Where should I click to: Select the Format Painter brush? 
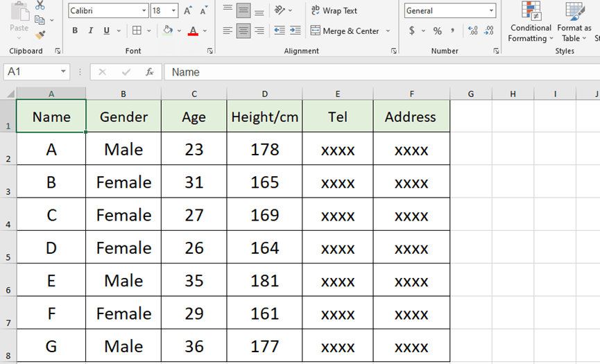click(x=40, y=35)
